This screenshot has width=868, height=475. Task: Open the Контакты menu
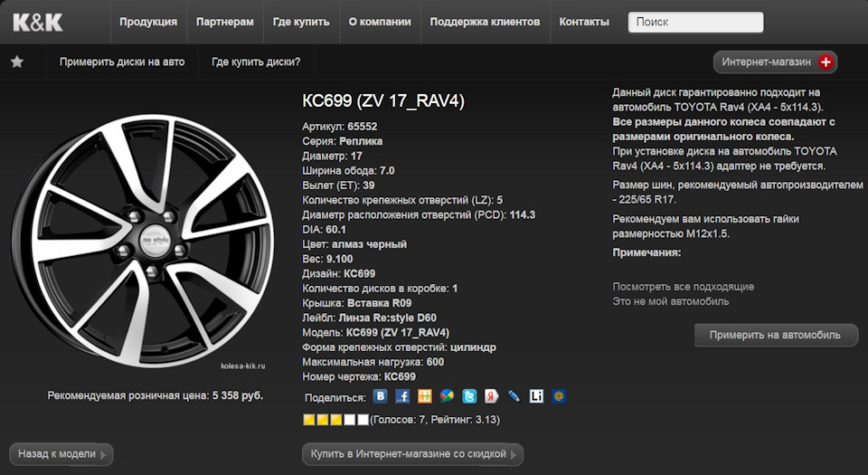(x=584, y=22)
